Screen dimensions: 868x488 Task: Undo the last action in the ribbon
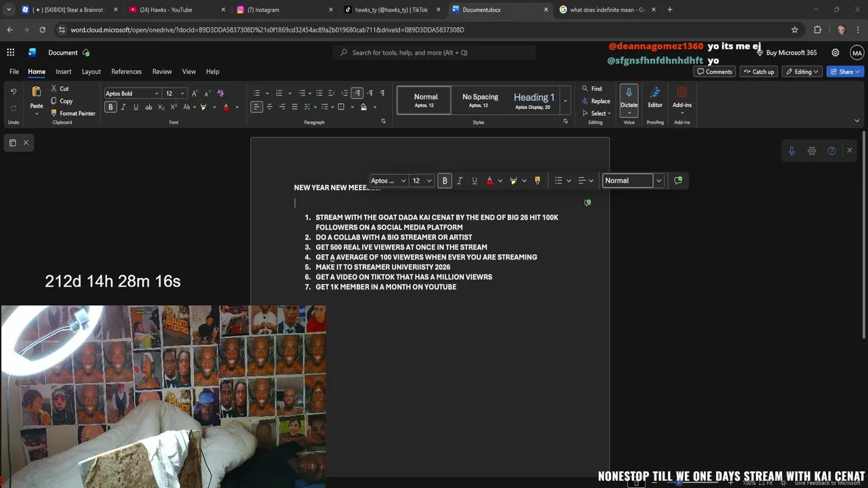pyautogui.click(x=14, y=92)
